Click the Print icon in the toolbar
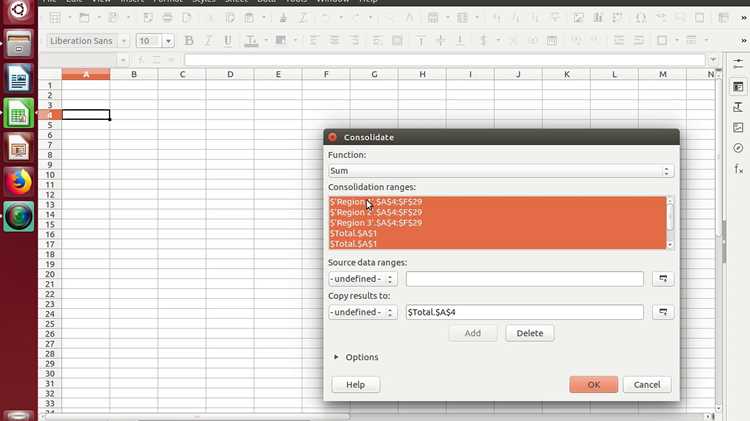 [167, 18]
